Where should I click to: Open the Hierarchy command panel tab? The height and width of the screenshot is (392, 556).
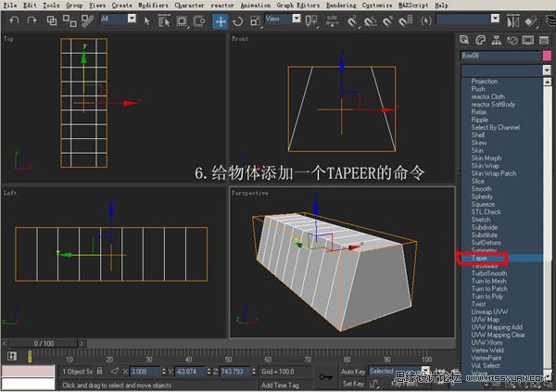pos(498,40)
